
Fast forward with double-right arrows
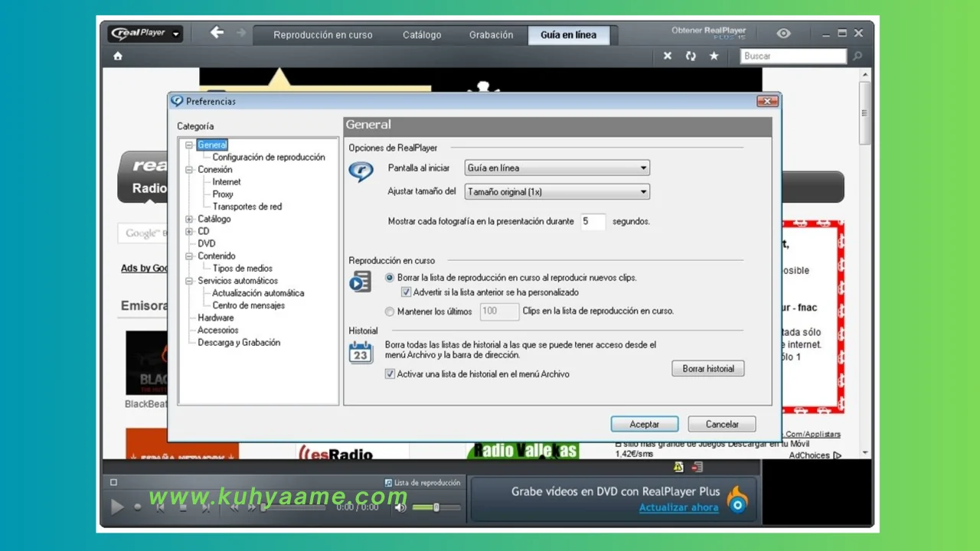[x=251, y=507]
